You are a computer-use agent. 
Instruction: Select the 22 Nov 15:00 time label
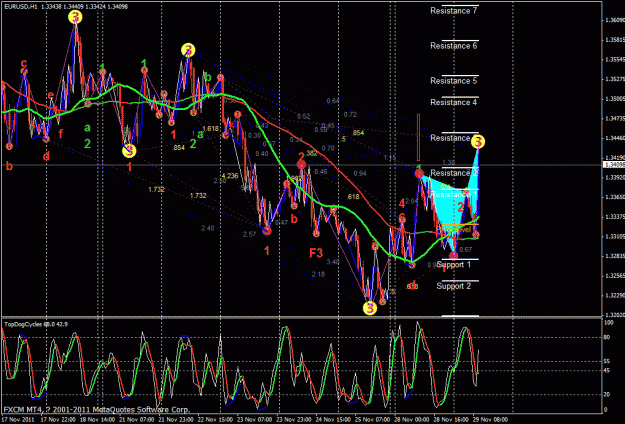tap(218, 420)
